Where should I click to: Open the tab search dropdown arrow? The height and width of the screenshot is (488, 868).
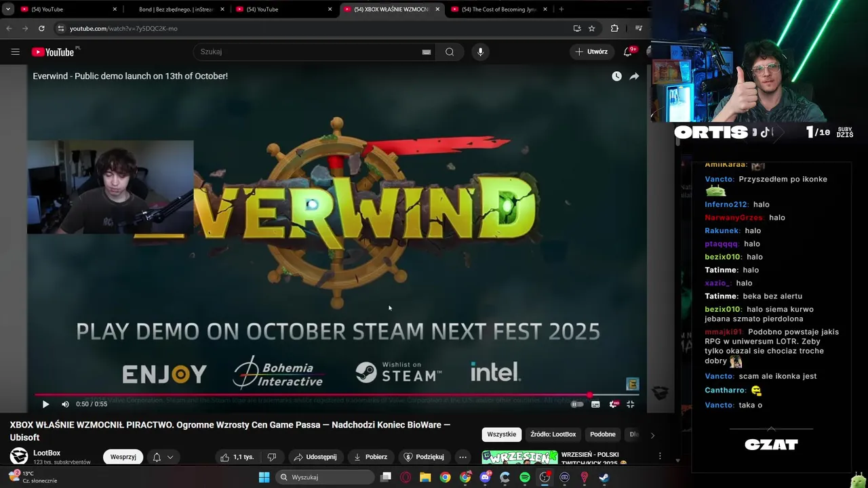pos(8,9)
